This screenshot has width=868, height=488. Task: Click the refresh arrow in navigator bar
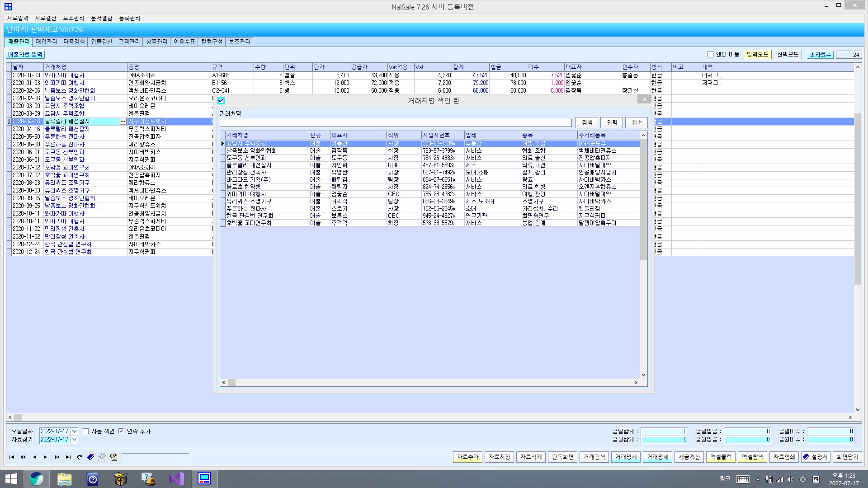pos(80,457)
